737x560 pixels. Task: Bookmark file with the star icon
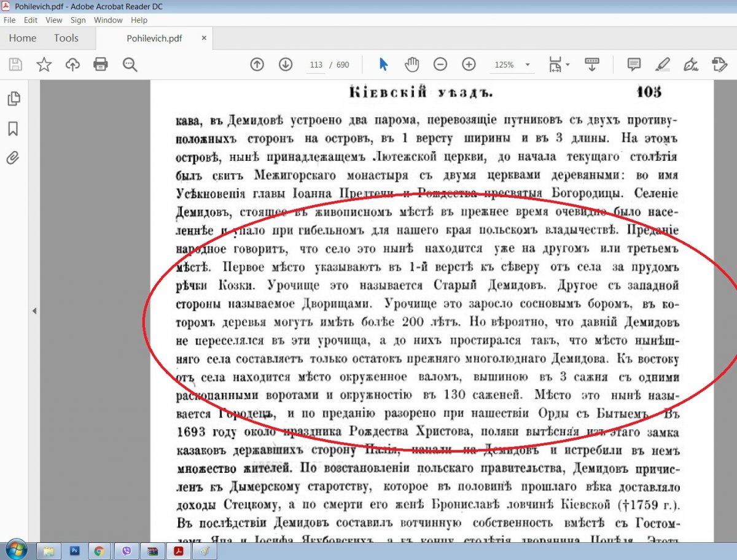click(44, 64)
